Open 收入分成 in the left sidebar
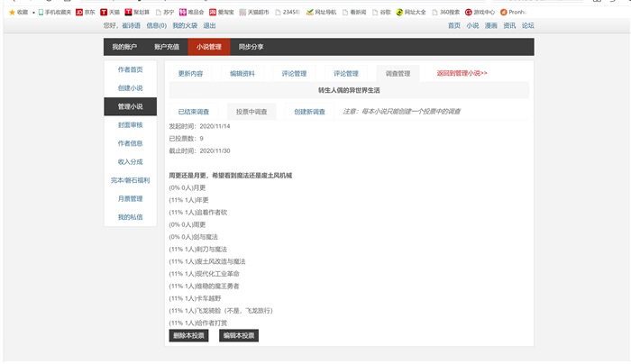Screen dimensions: 631x364 click(130, 161)
